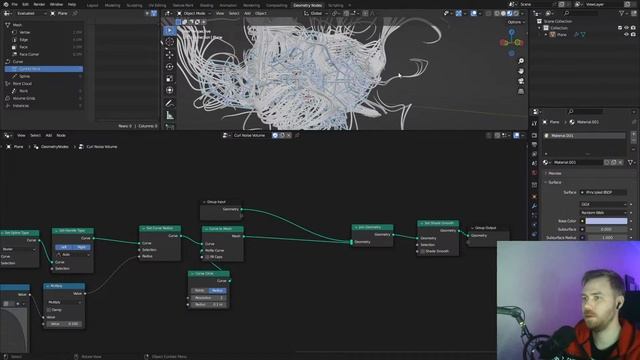Viewport: 640px width, 360px height.
Task: Switch to material preview shading
Action: tap(510, 13)
